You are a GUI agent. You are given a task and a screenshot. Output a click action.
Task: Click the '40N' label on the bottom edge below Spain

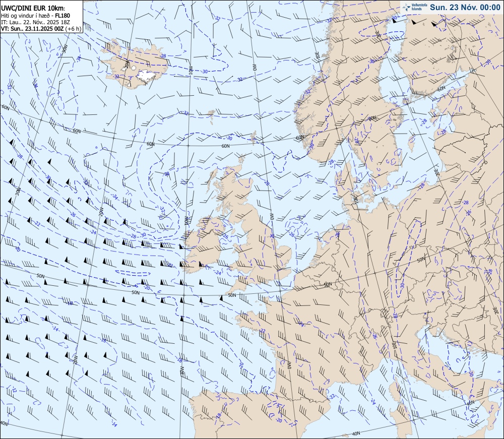tap(356, 433)
